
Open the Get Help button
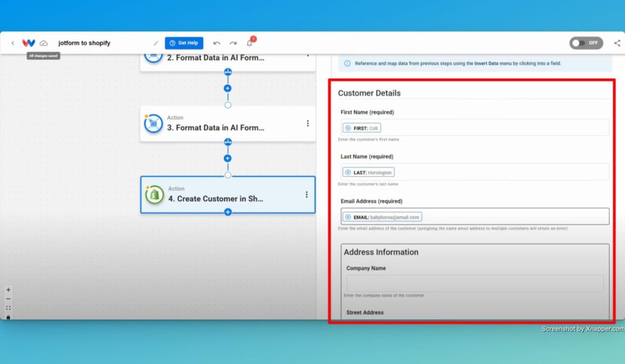pos(184,43)
